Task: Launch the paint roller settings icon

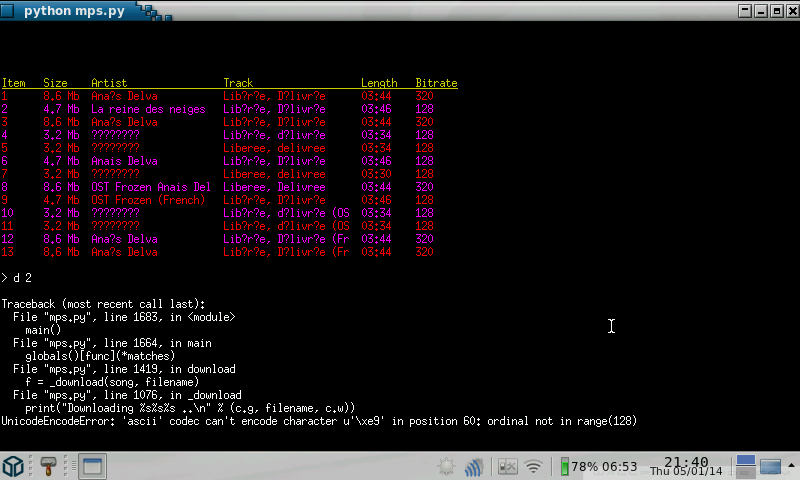Action: 48,466
